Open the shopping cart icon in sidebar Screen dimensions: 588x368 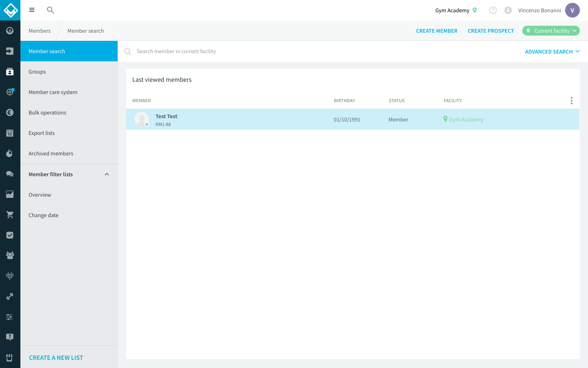coord(10,215)
